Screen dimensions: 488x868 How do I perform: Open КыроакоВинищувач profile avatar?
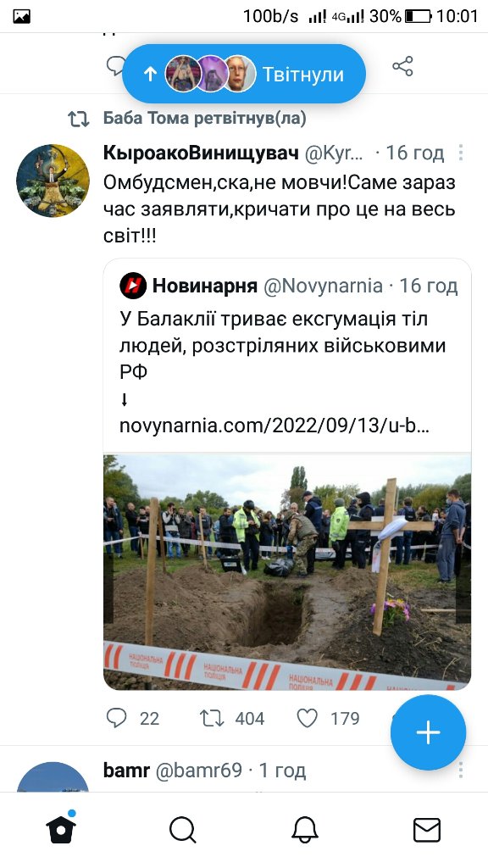53,181
